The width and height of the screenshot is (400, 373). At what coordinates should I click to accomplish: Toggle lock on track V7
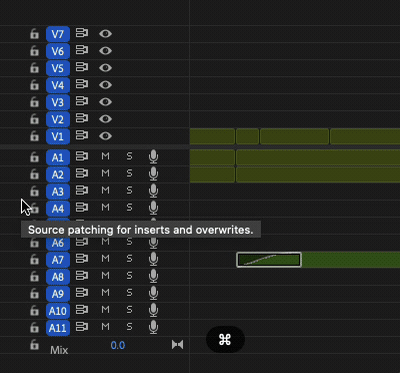(x=34, y=34)
